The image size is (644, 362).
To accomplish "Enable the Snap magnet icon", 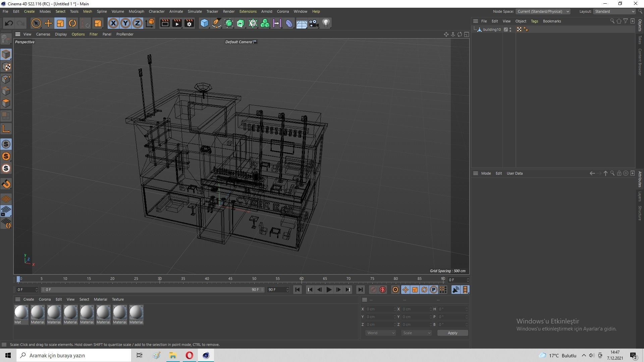I will (6, 184).
